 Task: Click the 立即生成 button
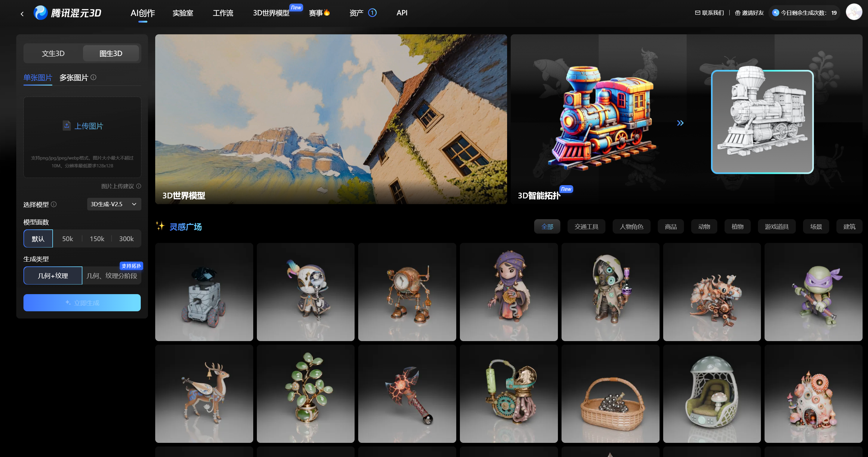point(82,303)
